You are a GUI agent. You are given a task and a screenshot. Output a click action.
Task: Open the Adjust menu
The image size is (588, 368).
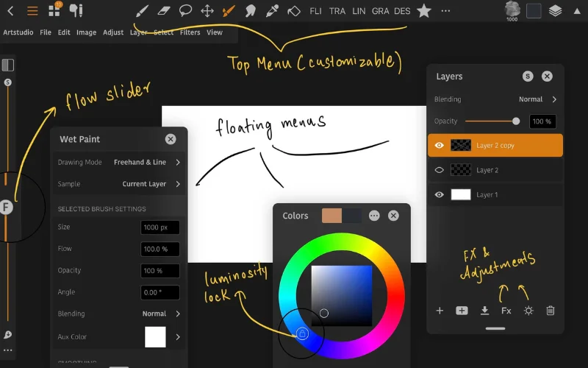(113, 32)
